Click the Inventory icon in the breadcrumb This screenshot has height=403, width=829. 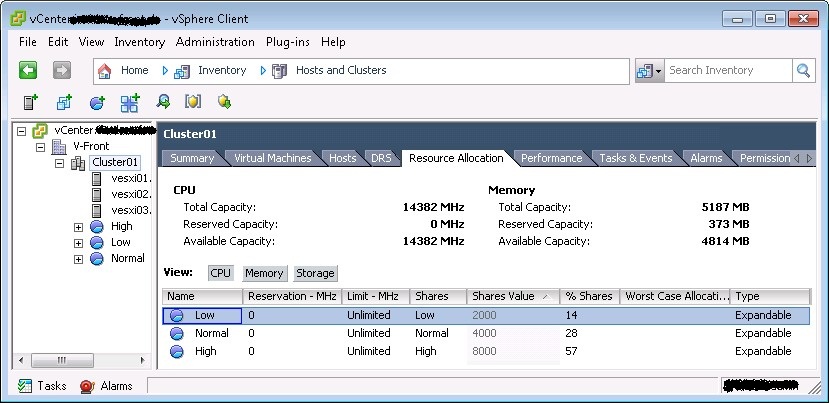[x=182, y=71]
